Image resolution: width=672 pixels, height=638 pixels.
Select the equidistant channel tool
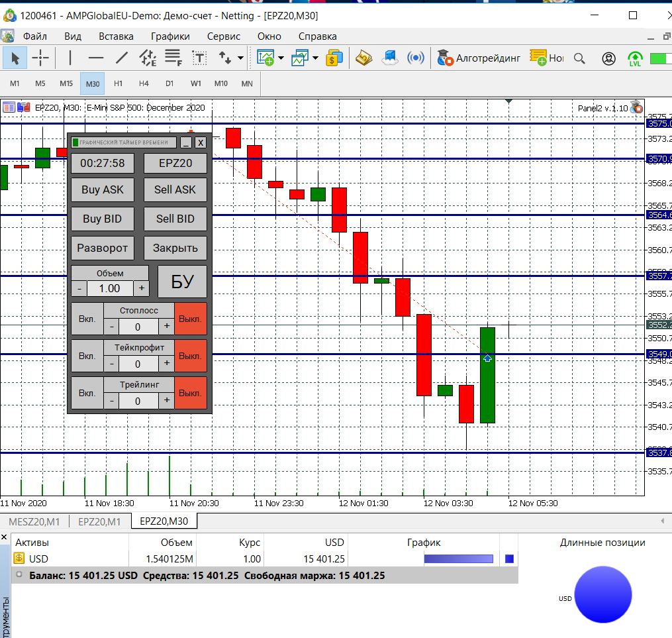point(148,58)
